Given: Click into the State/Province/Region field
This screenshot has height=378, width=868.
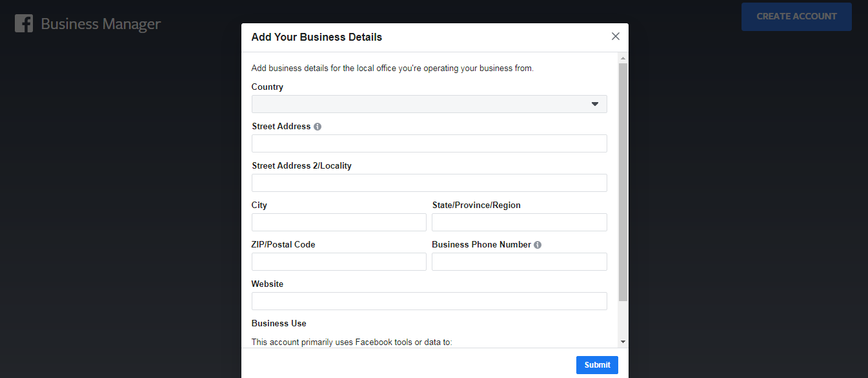Looking at the screenshot, I should pyautogui.click(x=520, y=222).
